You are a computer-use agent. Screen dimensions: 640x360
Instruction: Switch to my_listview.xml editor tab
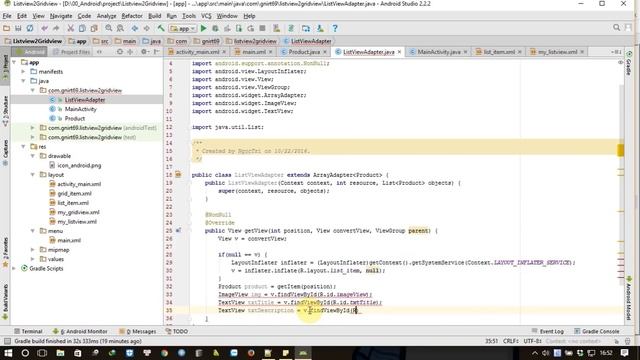point(557,52)
